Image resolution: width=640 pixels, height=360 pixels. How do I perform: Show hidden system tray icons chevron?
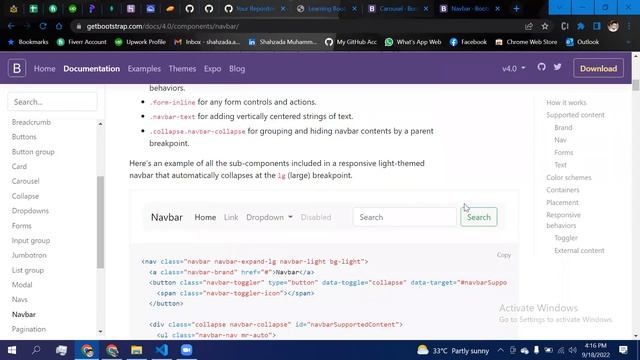pyautogui.click(x=500, y=350)
